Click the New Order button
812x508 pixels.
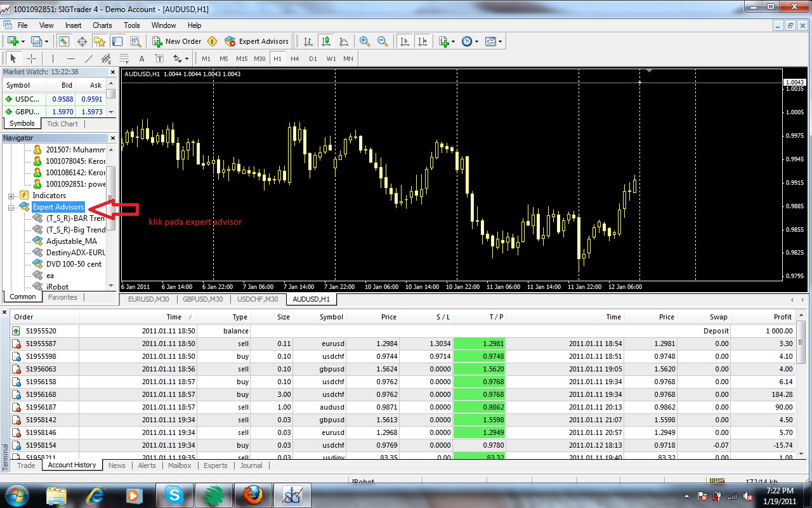(176, 41)
